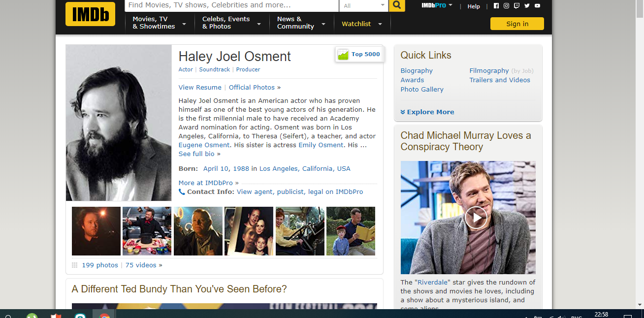
Task: Click the phone icon beside Contact Info
Action: click(x=182, y=192)
